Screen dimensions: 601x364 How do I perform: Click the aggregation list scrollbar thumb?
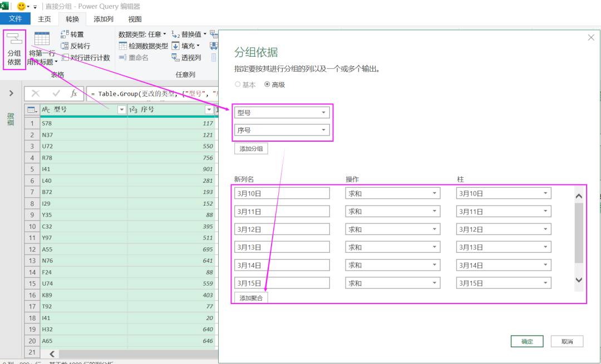pos(579,233)
